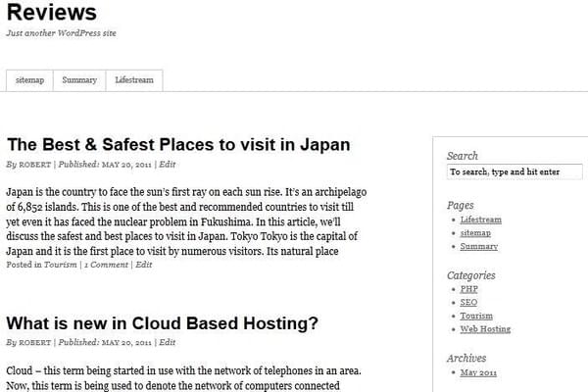588x392 pixels.
Task: Click Edit next to the Japan post's published date
Action: click(x=168, y=165)
